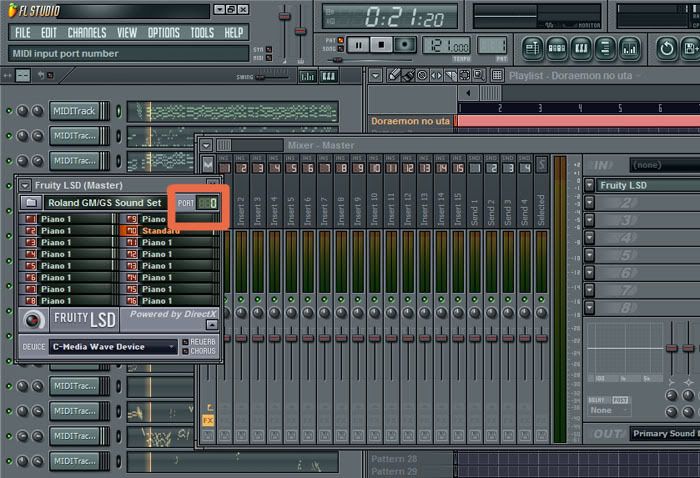Click the small arrow button below Powered by DirectX
The image size is (700, 478).
pyautogui.click(x=212, y=324)
